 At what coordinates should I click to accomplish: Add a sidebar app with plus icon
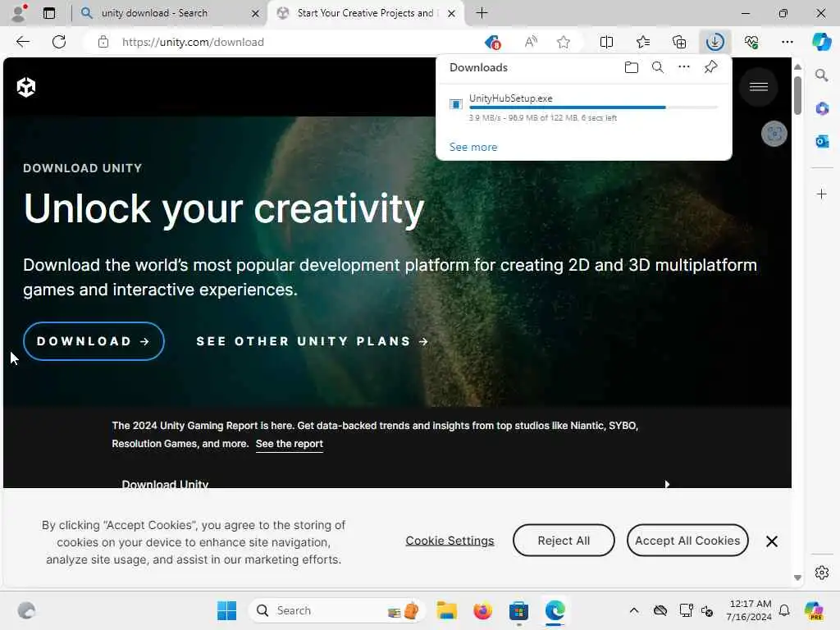pos(821,194)
